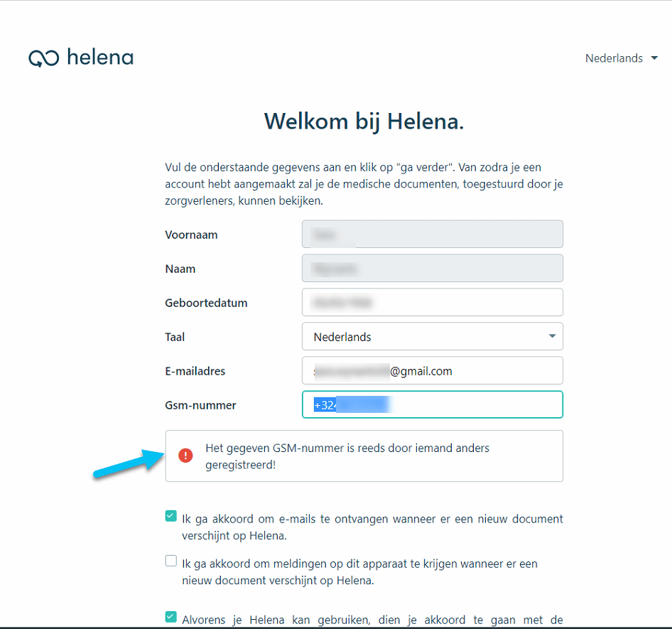Click the E-mailadres field
The image size is (672, 629).
[433, 370]
